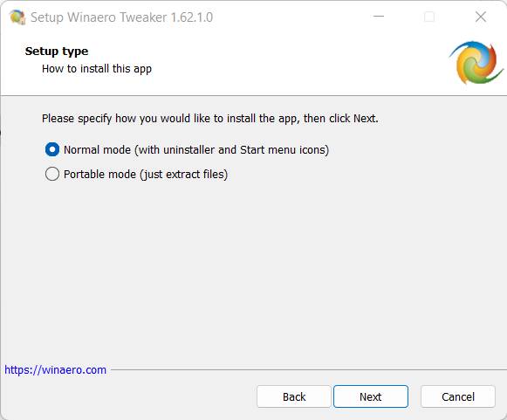Click the 'Setup Winaero Tweaker 1.62.1.0' title text
507x420 pixels.
pyautogui.click(x=121, y=17)
